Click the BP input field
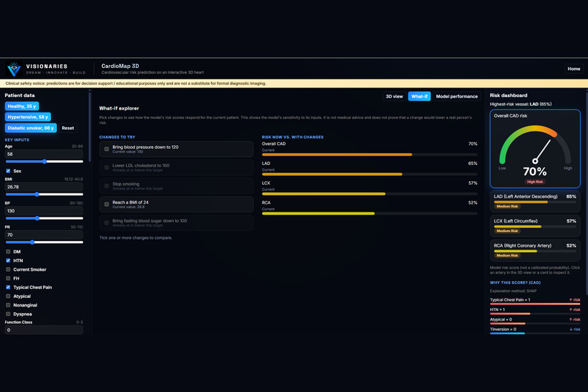This screenshot has height=392, width=588. coord(44,211)
